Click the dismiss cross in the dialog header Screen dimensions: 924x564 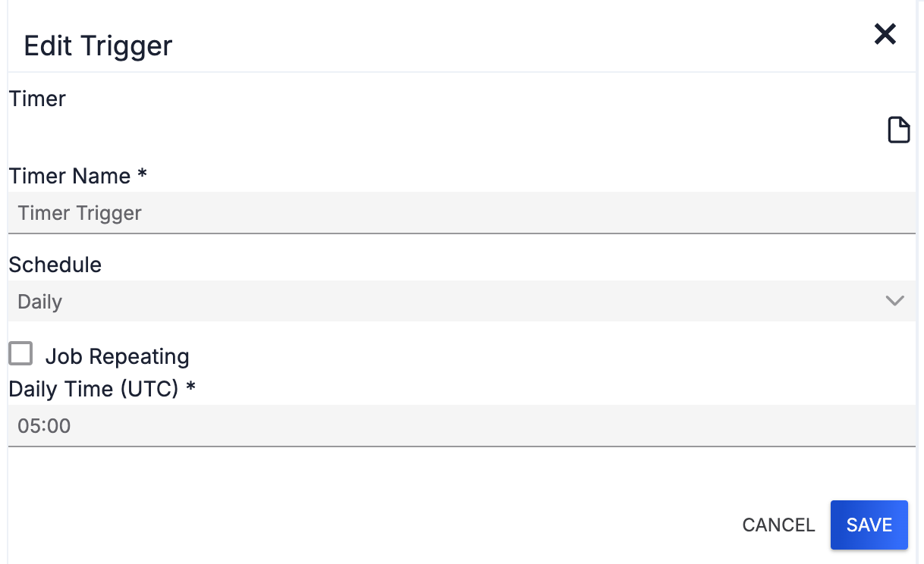885,34
